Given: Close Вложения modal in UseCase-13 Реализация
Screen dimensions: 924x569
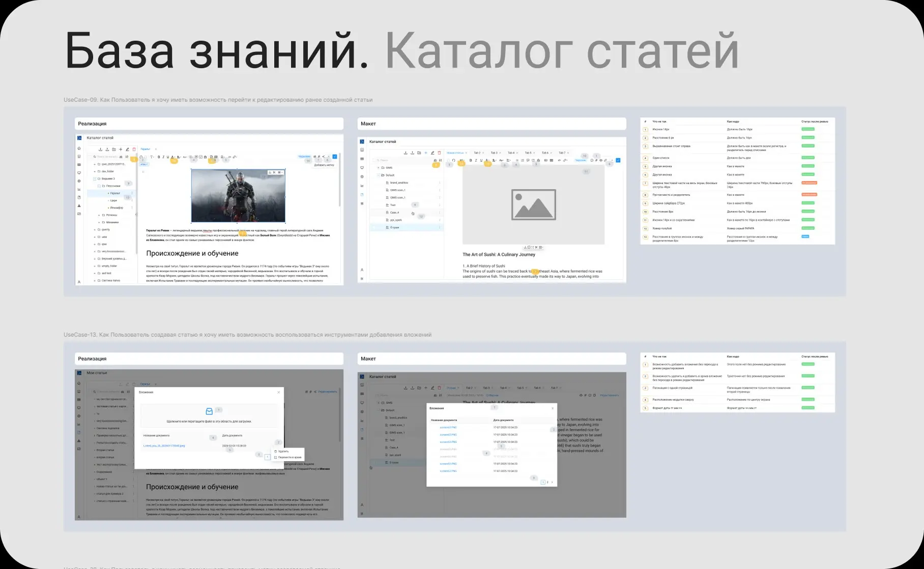Looking at the screenshot, I should point(279,392).
